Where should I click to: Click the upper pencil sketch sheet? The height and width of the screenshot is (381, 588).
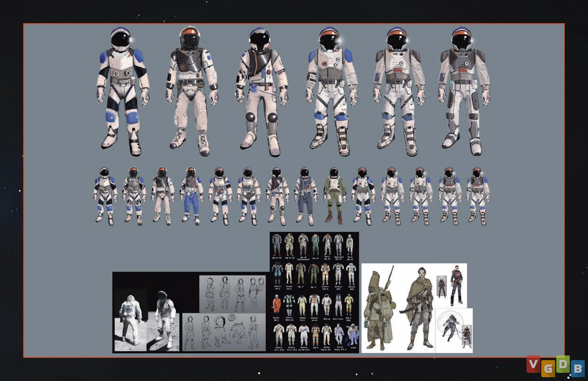point(232,294)
